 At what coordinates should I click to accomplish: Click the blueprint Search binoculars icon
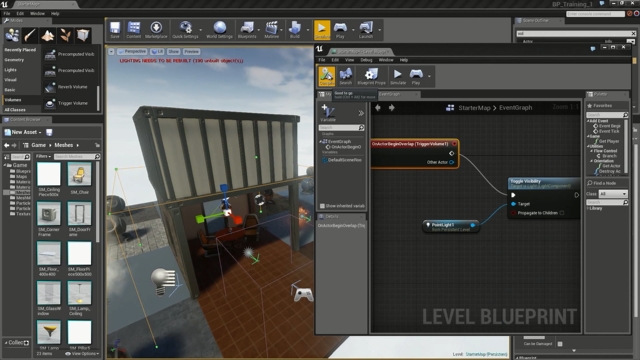pos(345,76)
